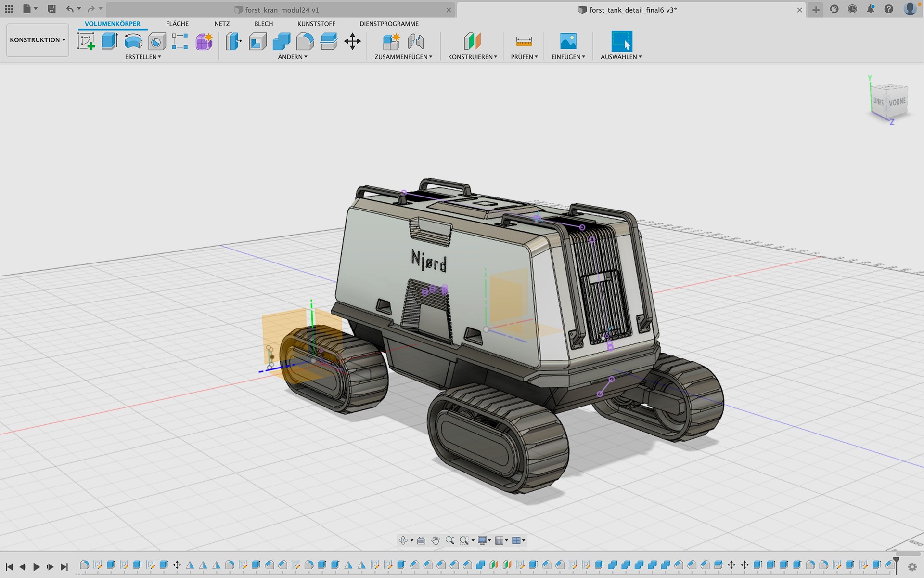
Task: Open the job status clock icon
Action: coord(852,9)
